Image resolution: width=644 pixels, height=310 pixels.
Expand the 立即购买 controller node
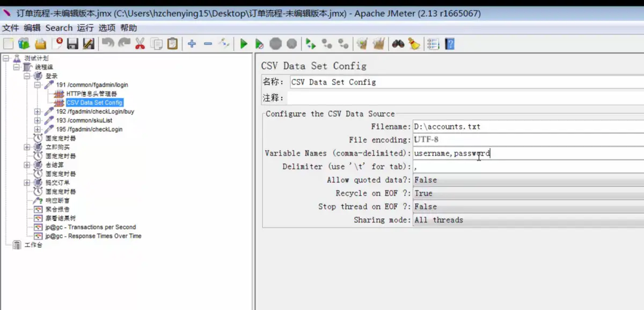(x=27, y=147)
